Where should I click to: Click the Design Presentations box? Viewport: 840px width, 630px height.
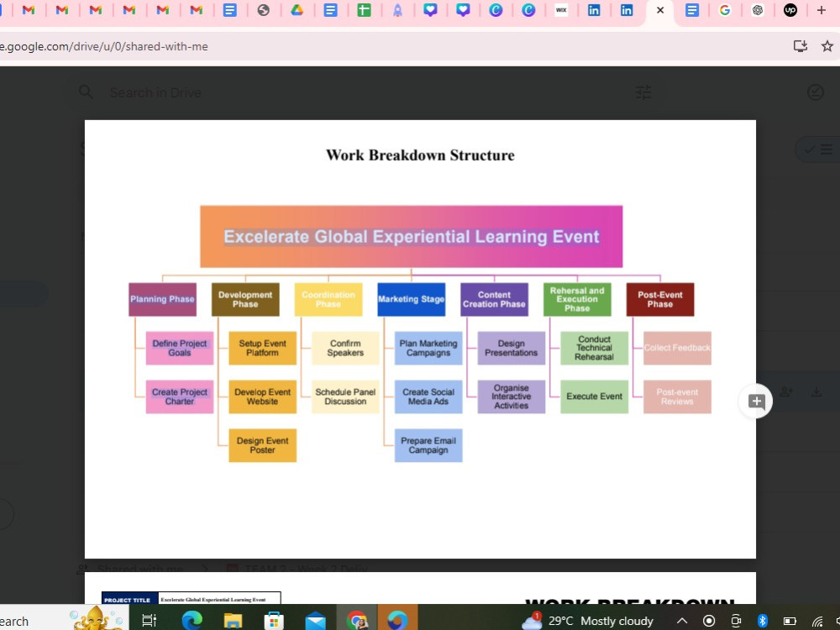point(511,348)
